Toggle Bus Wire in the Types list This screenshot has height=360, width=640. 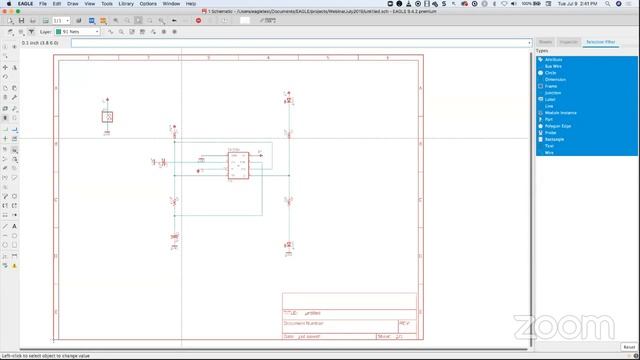pos(587,66)
